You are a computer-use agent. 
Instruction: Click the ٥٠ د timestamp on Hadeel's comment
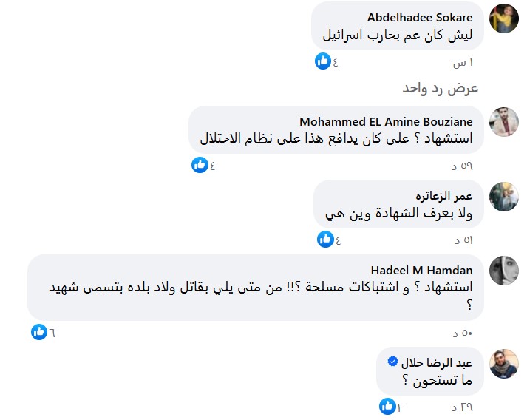[461, 332]
